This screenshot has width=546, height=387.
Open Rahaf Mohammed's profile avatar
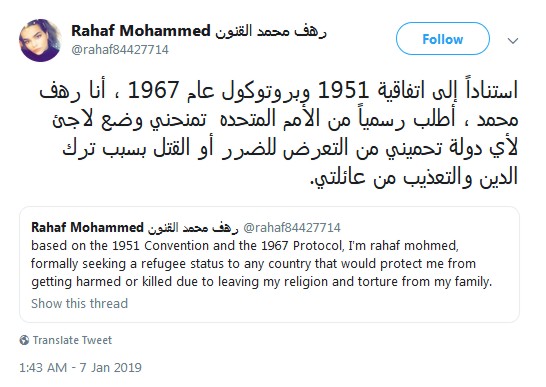40,40
